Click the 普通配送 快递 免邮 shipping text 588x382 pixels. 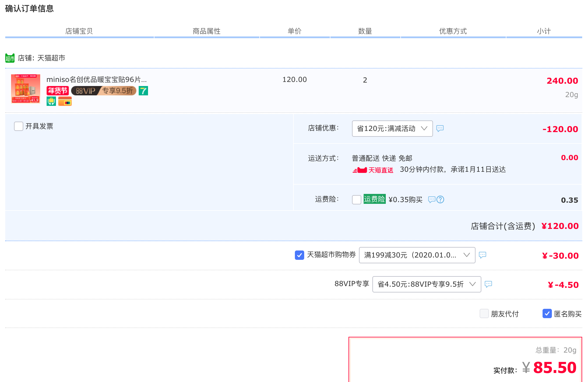pos(382,158)
